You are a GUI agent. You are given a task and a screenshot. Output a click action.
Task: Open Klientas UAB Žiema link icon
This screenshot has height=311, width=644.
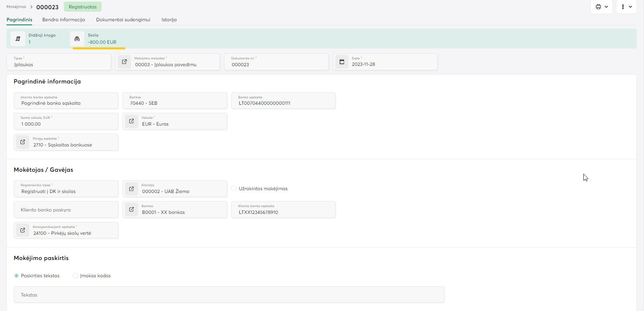(x=131, y=189)
